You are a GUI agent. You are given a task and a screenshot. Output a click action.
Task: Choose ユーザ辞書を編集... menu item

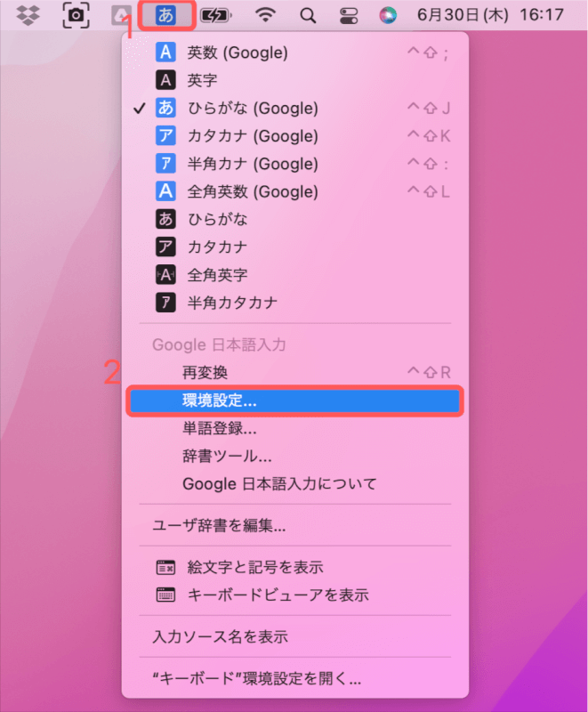pos(295,525)
